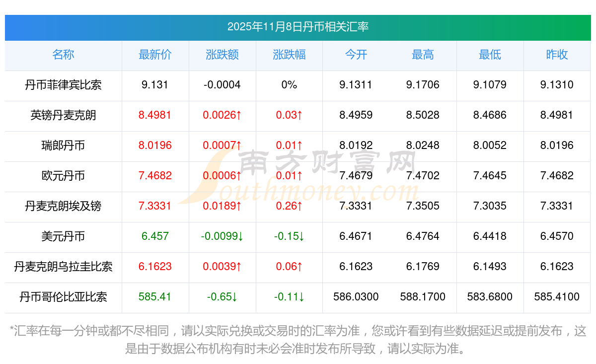Click the 瑞郎丹币 row name
The image size is (596, 364).
[x=63, y=146]
